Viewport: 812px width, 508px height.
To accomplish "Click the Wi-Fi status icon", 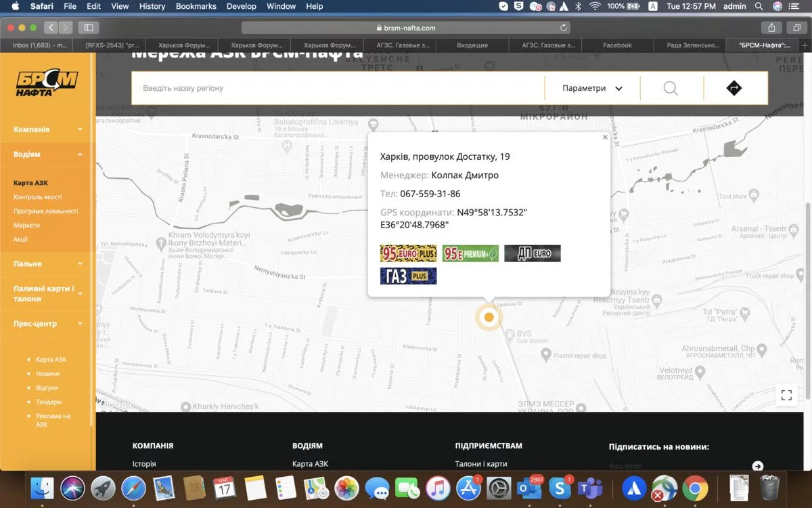I will tap(595, 6).
